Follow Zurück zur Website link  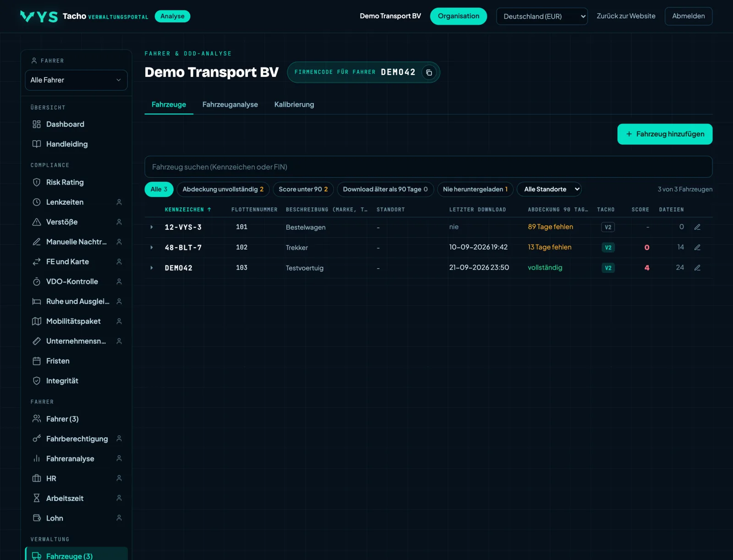626,16
